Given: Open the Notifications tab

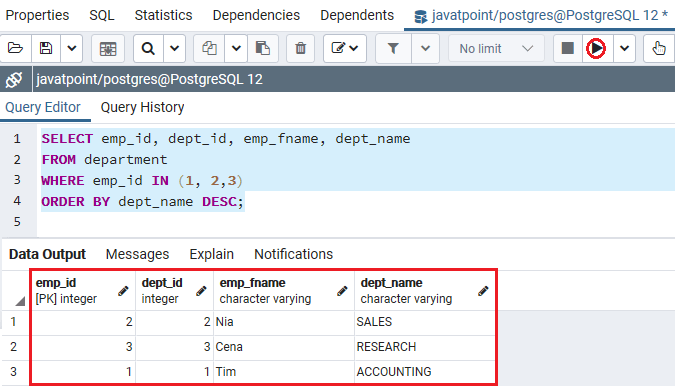Looking at the screenshot, I should (x=294, y=254).
